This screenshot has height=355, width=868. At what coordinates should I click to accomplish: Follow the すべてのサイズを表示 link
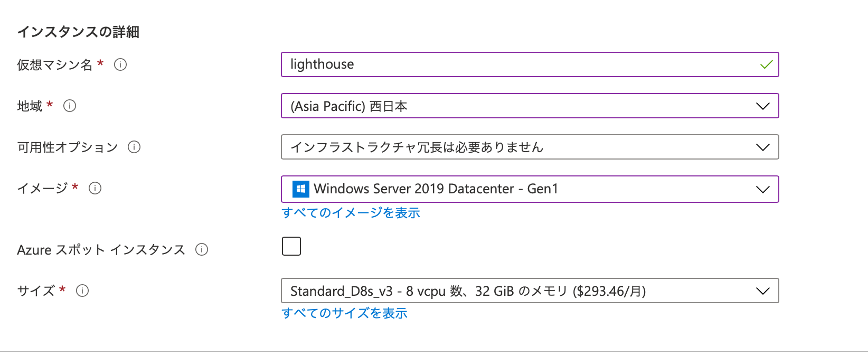click(345, 313)
